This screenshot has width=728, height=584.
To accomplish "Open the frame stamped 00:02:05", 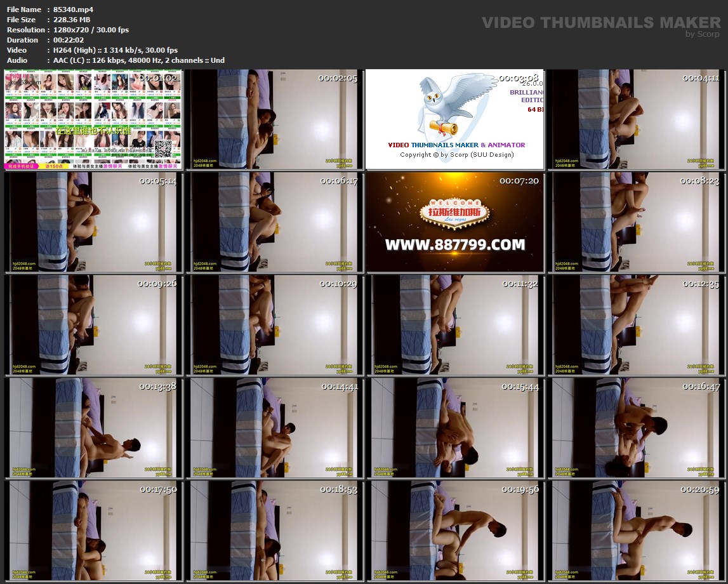I will [x=274, y=120].
